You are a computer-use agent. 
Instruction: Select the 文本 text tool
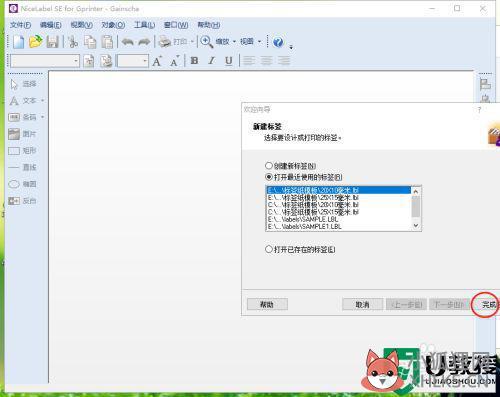[x=23, y=101]
